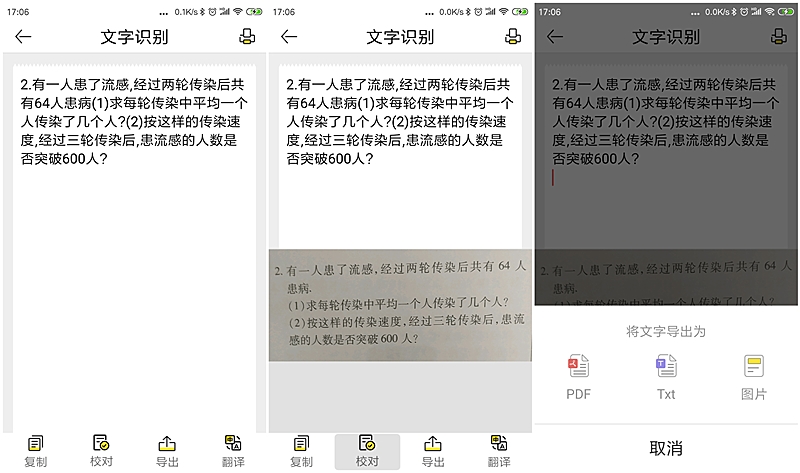Tap the 文字识别 title in the left screen
Viewport: 800px width, 473px height.
134,37
